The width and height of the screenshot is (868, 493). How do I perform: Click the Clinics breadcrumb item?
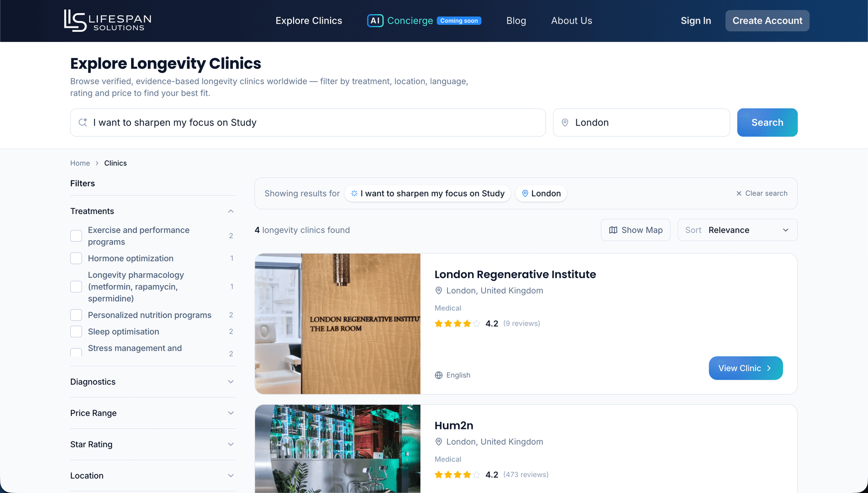(x=116, y=163)
